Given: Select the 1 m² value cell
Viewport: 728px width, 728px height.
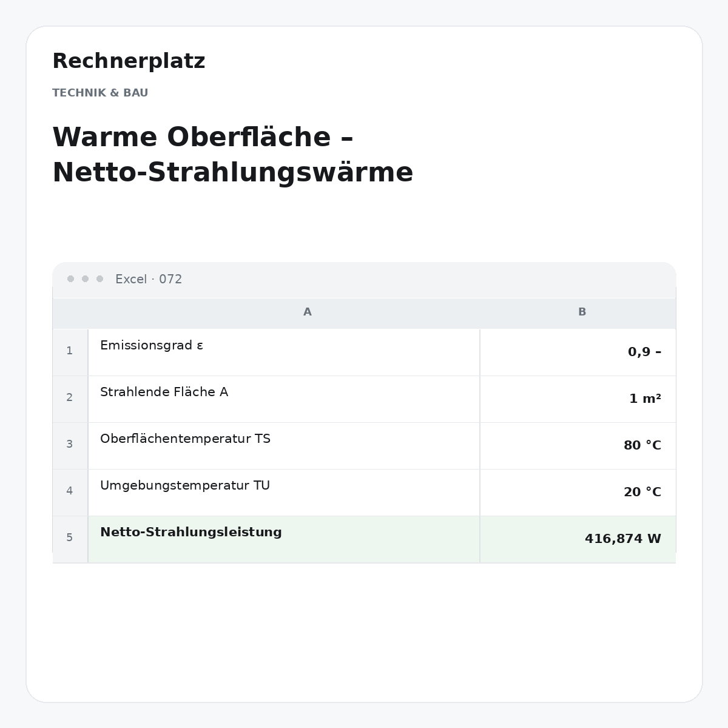Looking at the screenshot, I should pos(578,399).
